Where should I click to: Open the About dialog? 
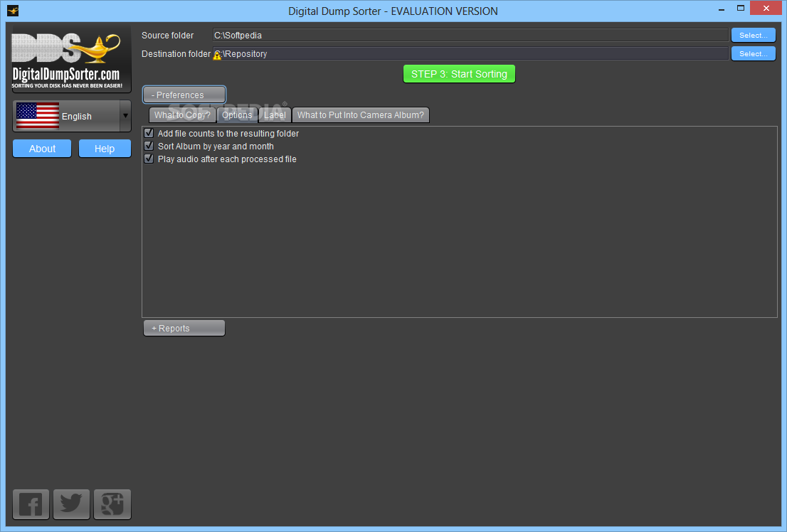coord(42,149)
